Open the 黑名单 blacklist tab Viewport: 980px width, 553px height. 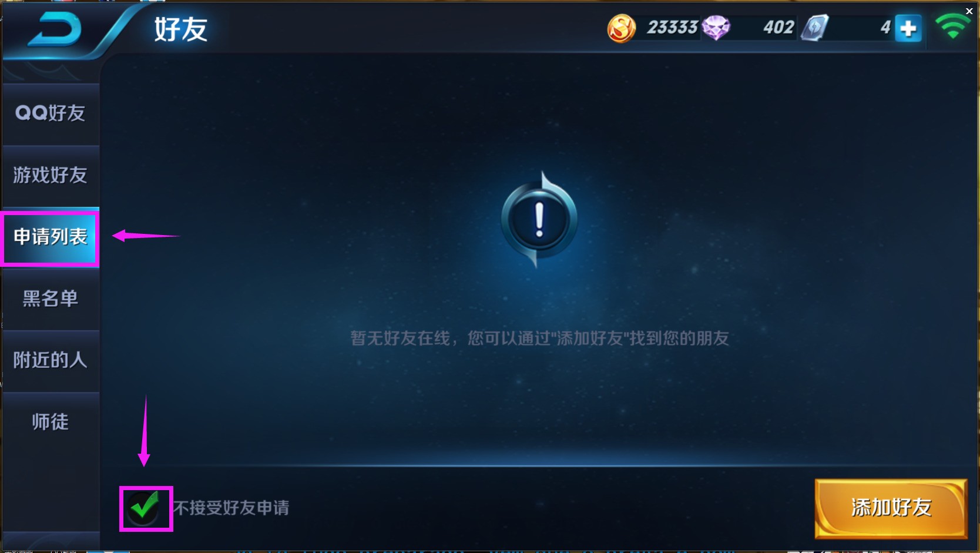click(x=51, y=299)
